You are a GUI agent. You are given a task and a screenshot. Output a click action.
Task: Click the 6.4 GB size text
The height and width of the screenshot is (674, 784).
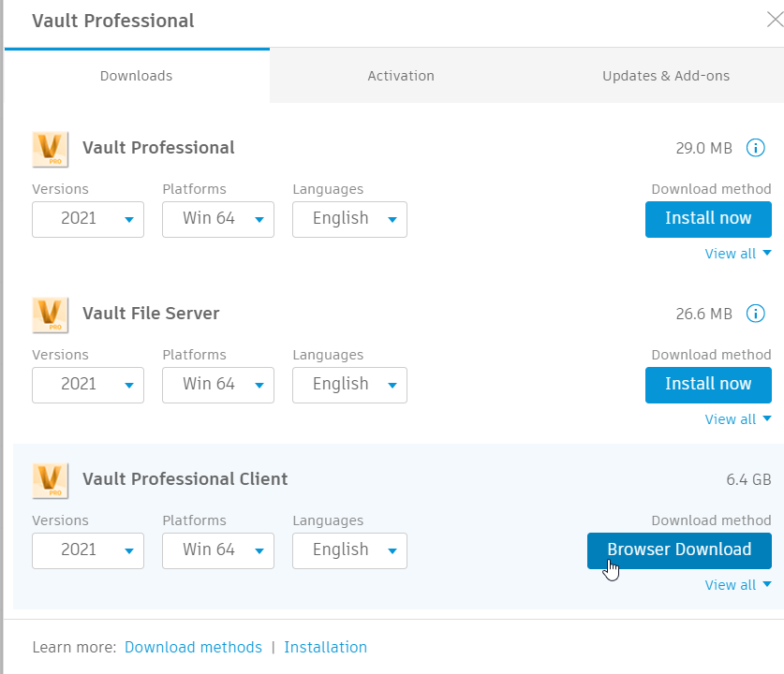pyautogui.click(x=748, y=479)
